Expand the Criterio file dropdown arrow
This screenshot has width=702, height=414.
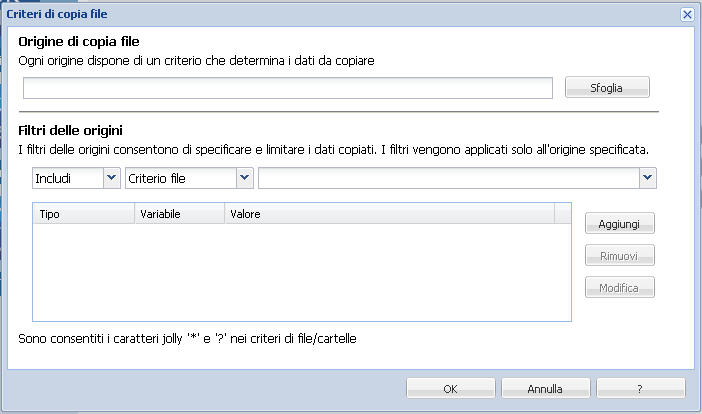[x=244, y=177]
